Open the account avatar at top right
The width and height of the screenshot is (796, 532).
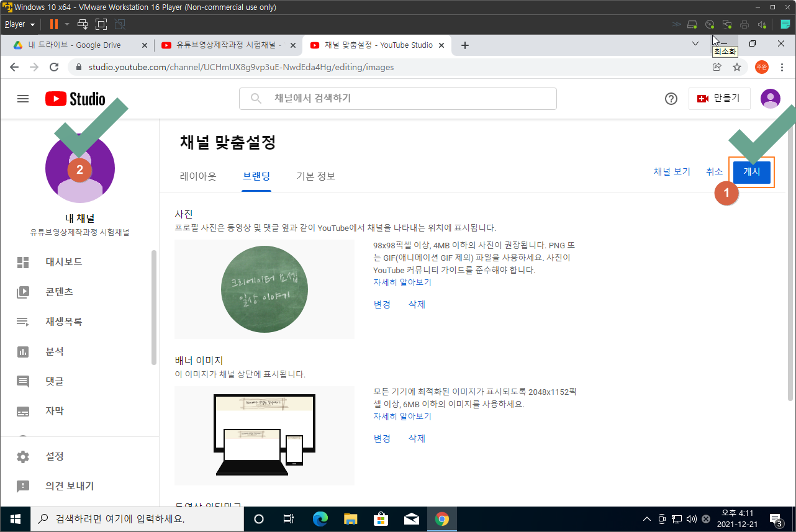click(x=770, y=99)
